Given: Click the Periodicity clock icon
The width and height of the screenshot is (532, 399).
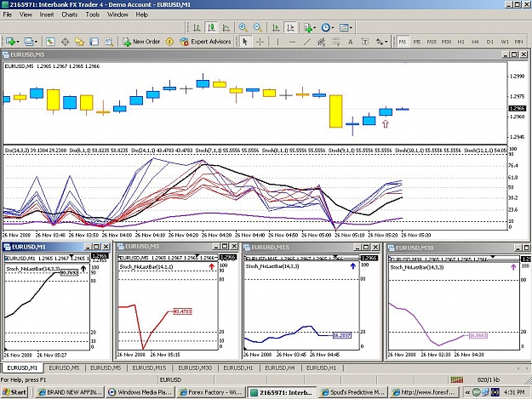Looking at the screenshot, I should coord(325,27).
